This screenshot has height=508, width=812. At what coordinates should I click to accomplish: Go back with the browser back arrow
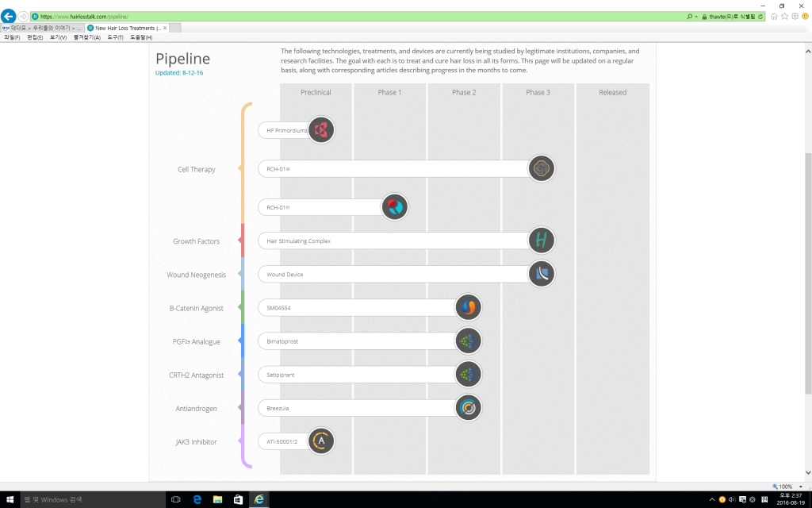[x=8, y=16]
